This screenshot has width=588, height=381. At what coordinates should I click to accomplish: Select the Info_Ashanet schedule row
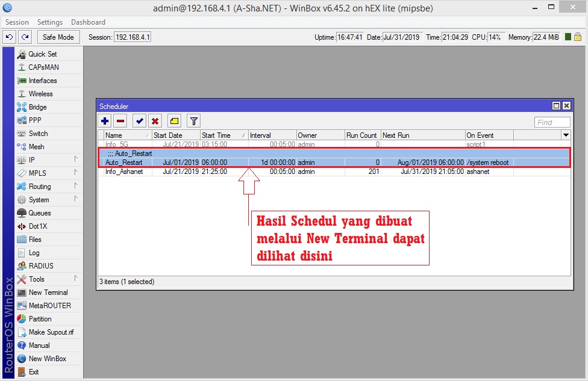(x=334, y=172)
